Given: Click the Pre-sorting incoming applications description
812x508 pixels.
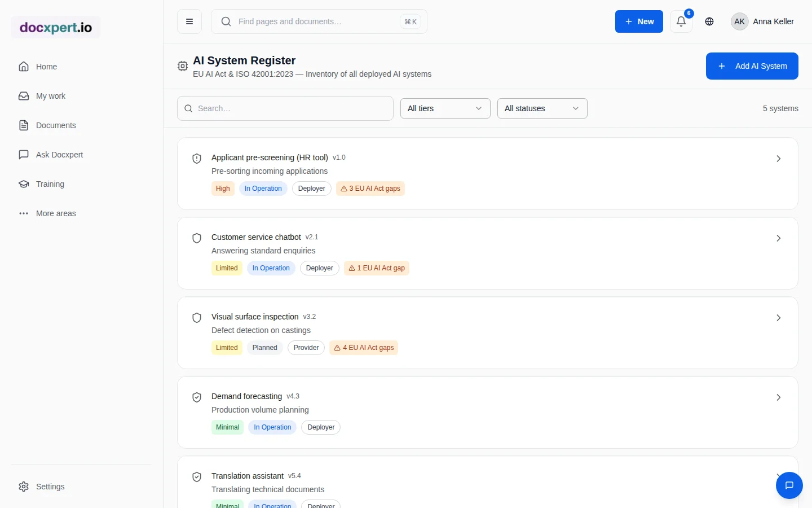Looking at the screenshot, I should pos(270,171).
